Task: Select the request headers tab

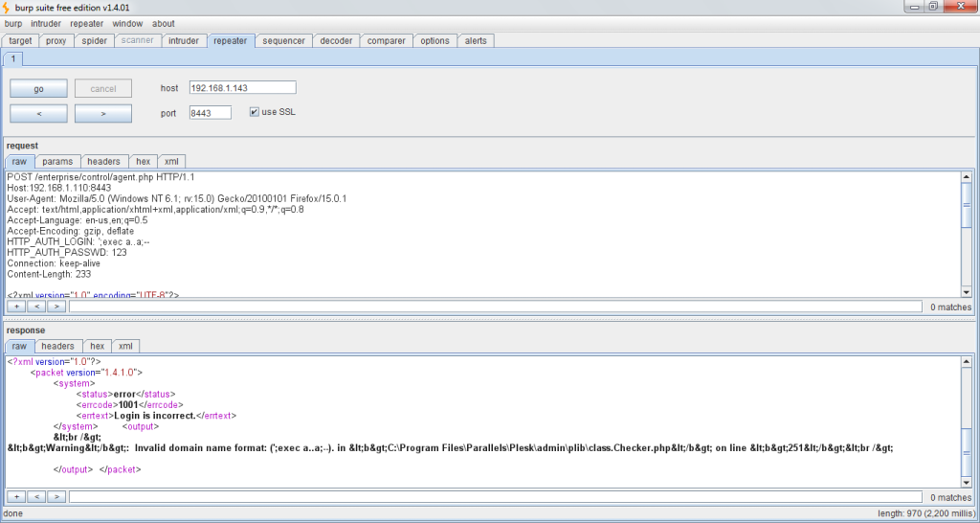Action: click(103, 162)
